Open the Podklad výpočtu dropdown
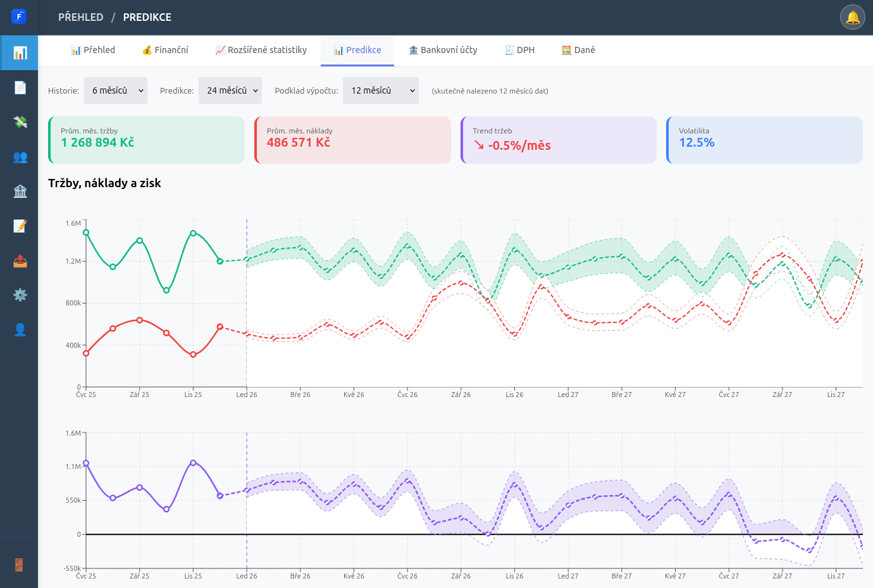Image resolution: width=873 pixels, height=588 pixels. [x=381, y=90]
